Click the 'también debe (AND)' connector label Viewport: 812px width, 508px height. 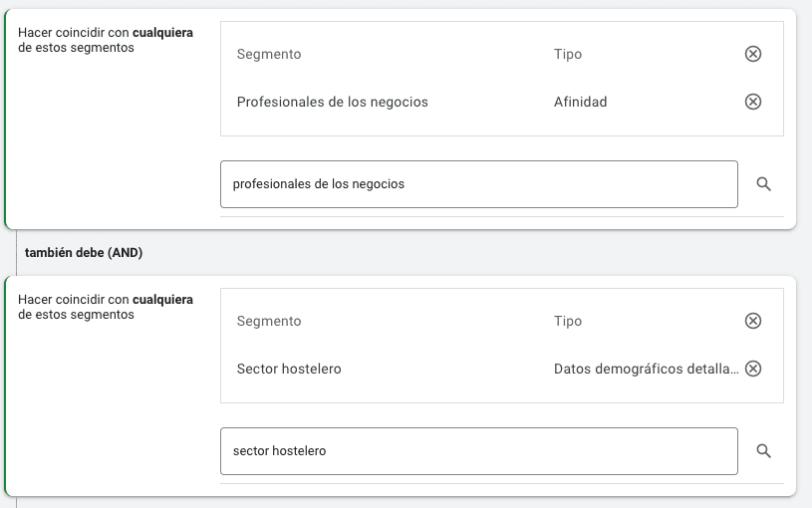coord(84,253)
